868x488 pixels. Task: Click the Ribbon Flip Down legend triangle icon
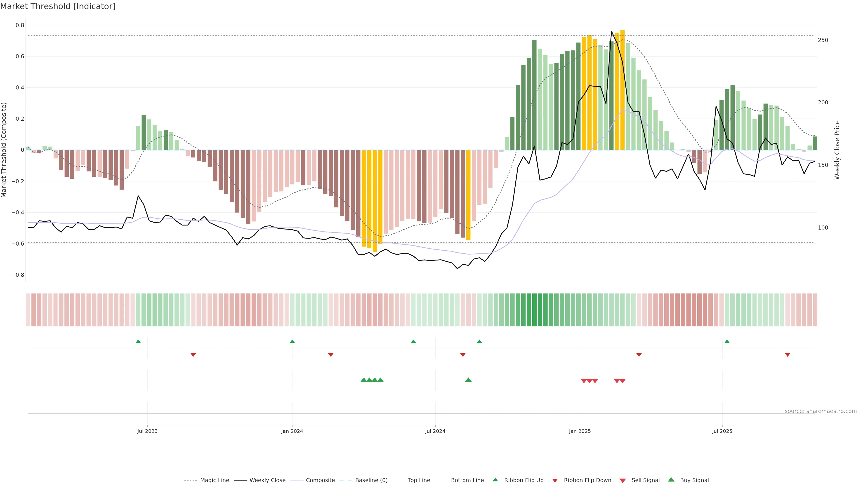555,481
